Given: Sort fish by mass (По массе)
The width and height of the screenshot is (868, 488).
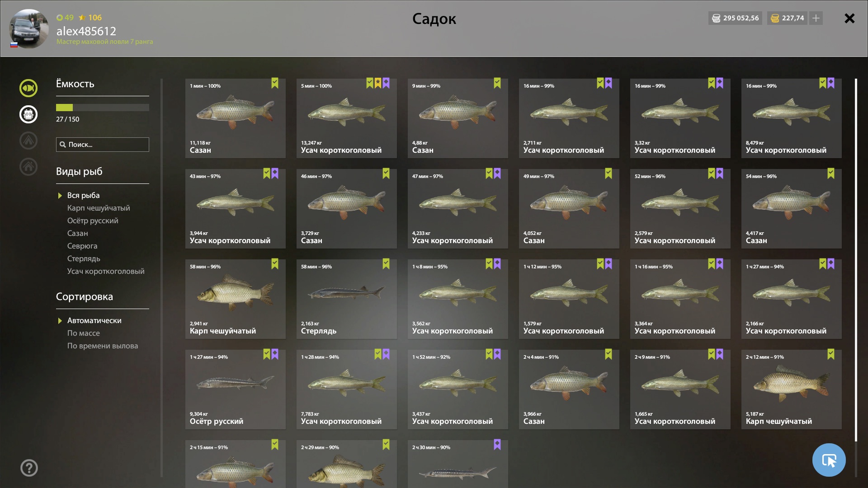Looking at the screenshot, I should 84,333.
